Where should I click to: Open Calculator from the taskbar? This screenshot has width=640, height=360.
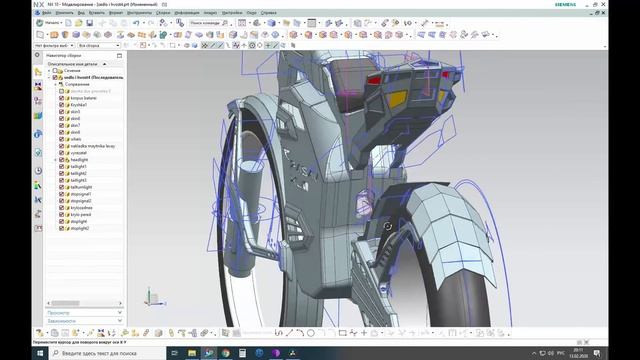(242, 353)
